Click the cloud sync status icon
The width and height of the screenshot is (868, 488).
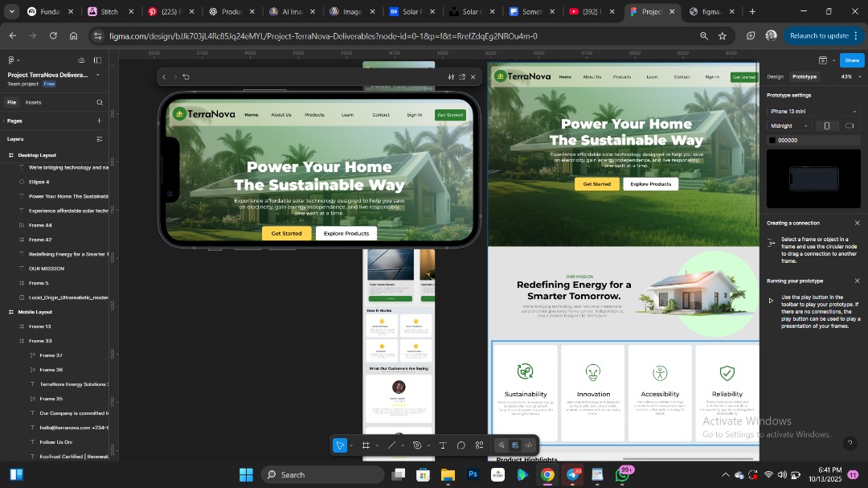pyautogui.click(x=81, y=59)
